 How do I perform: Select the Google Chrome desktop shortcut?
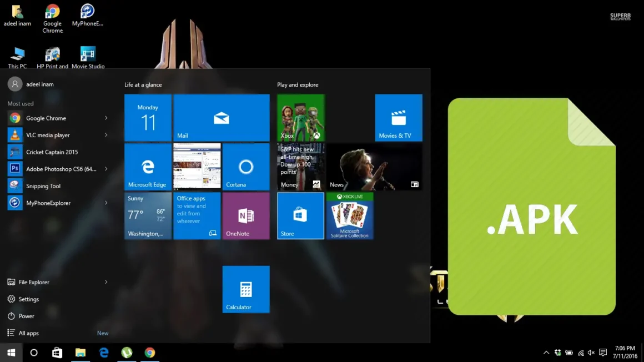coord(52,19)
